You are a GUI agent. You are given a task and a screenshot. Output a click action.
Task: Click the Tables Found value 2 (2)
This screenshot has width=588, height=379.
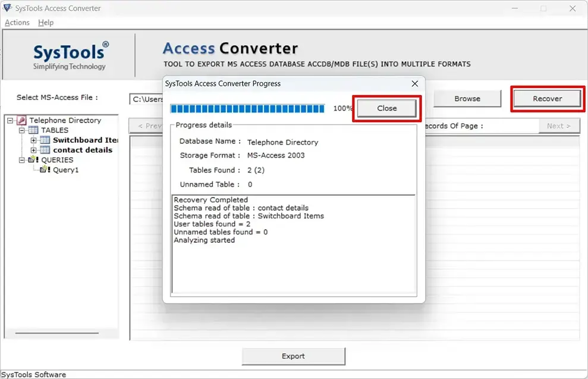click(x=256, y=170)
